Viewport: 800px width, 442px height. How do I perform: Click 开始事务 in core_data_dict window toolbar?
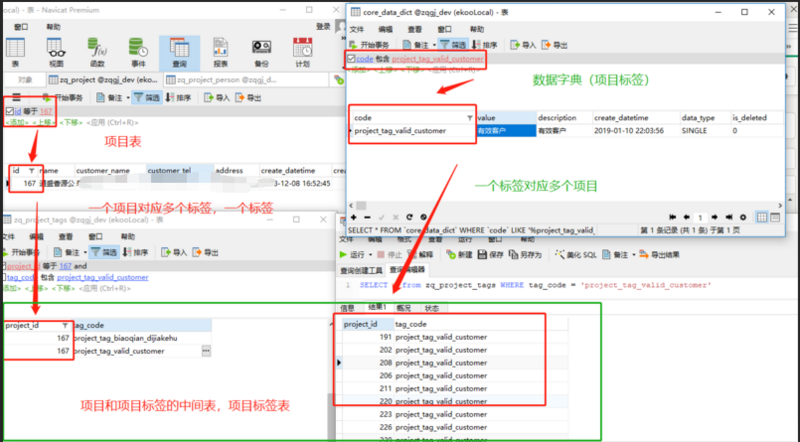click(369, 45)
